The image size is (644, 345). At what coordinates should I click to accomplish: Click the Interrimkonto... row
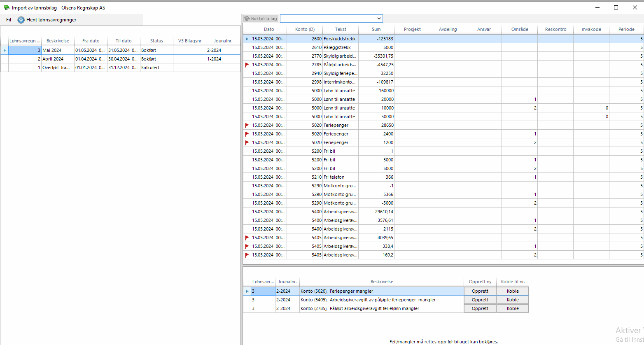click(x=443, y=82)
